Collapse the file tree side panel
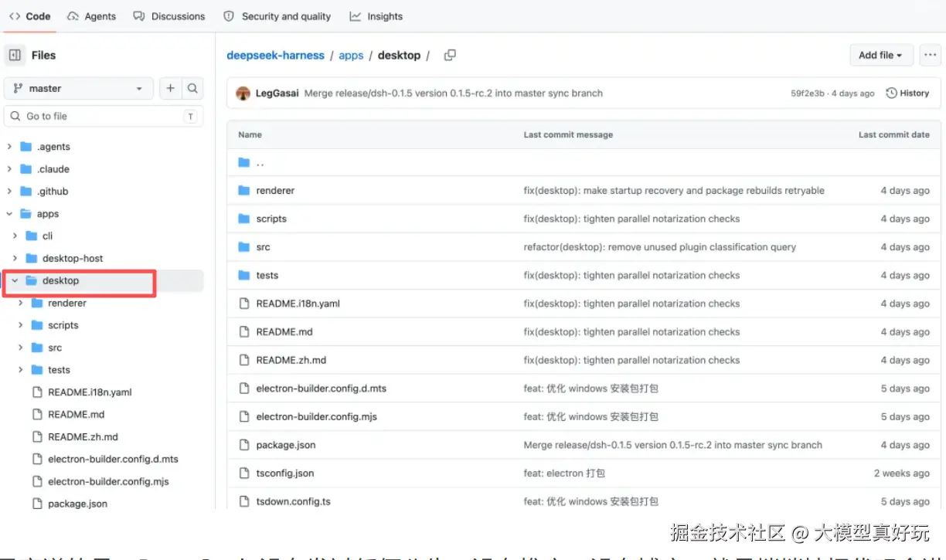 tap(15, 55)
